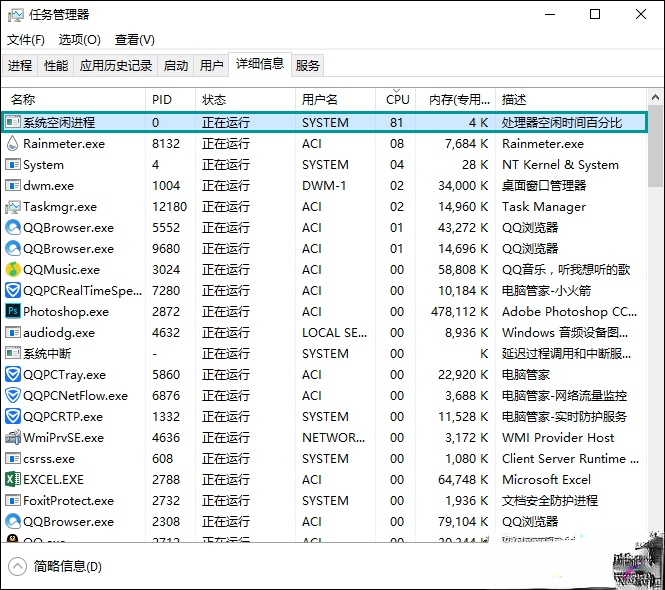Switch to the 进程 tab
Viewport: 665px width, 590px height.
point(20,65)
